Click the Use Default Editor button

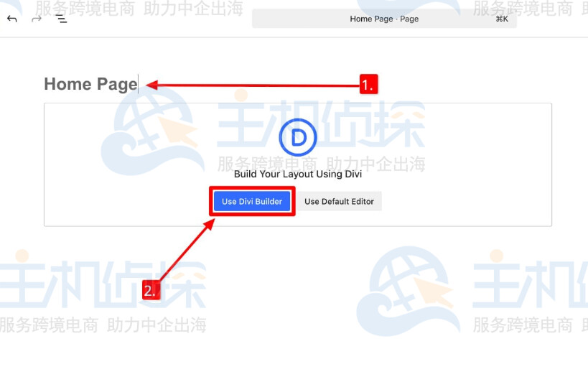tap(339, 202)
